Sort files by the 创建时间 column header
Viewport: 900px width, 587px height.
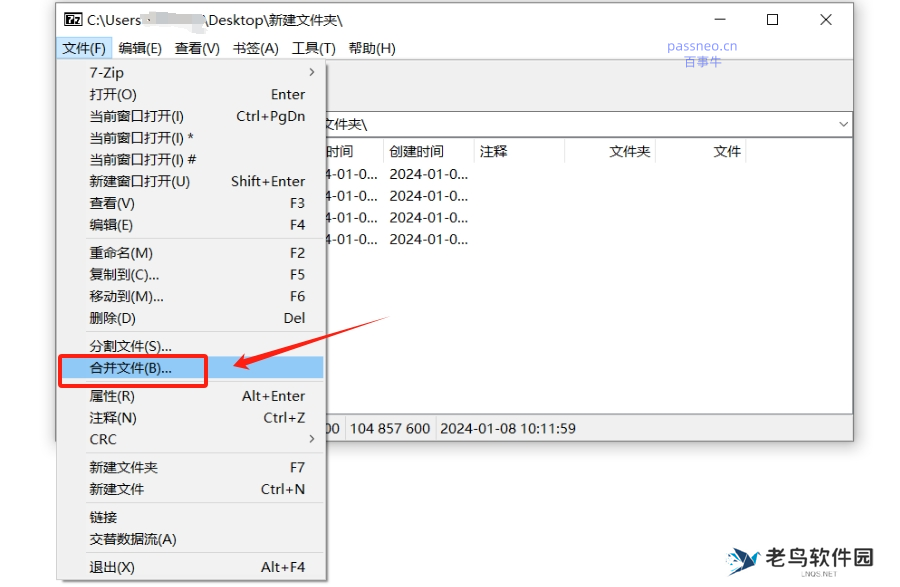415,151
